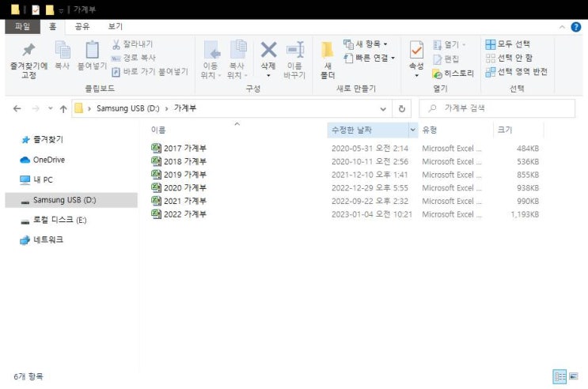Open the 수정한 날짜 column filter dropdown
This screenshot has width=588, height=389.
[x=413, y=130]
